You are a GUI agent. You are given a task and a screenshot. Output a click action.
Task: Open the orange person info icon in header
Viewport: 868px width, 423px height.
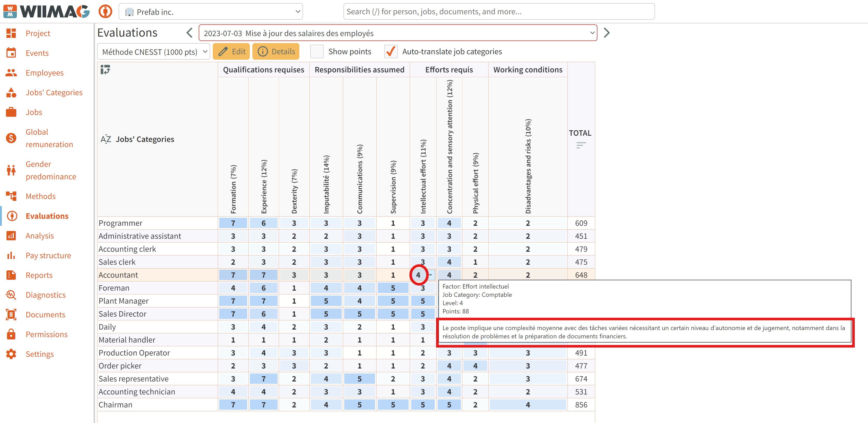pyautogui.click(x=106, y=11)
